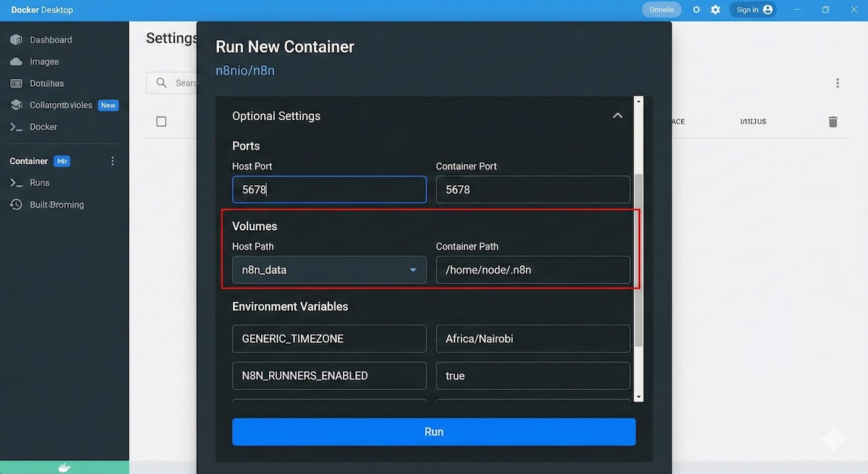This screenshot has width=868, height=474.
Task: Click the Built history clock icon in sidebar
Action: click(16, 205)
